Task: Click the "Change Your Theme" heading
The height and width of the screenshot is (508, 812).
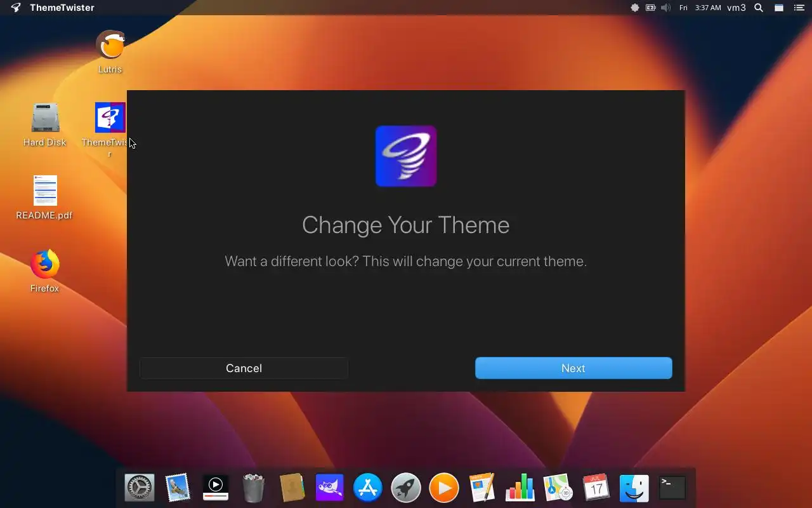Action: [406, 225]
